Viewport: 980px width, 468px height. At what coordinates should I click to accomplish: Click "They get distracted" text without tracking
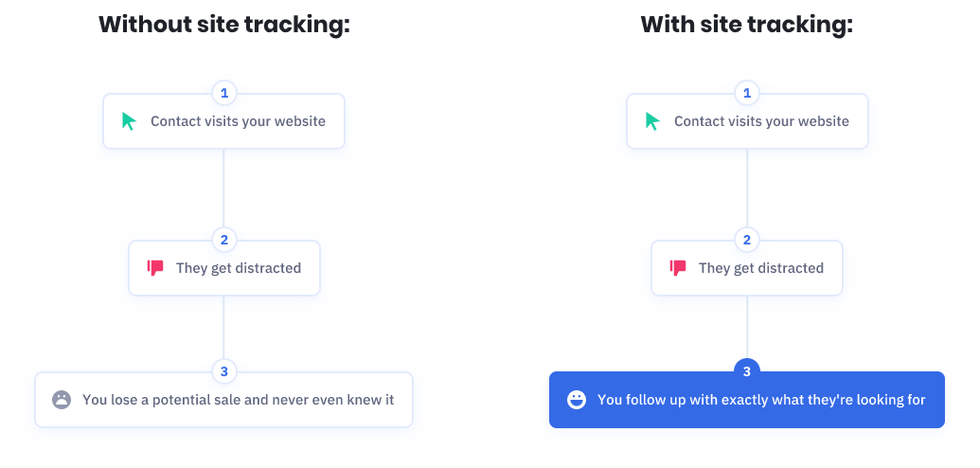239,268
